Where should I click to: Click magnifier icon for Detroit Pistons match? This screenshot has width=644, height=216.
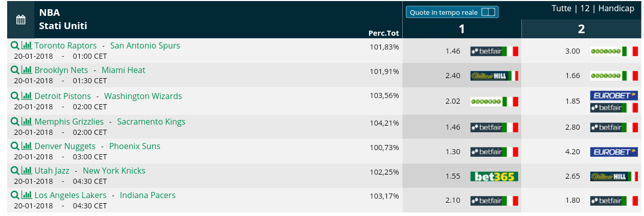point(15,96)
